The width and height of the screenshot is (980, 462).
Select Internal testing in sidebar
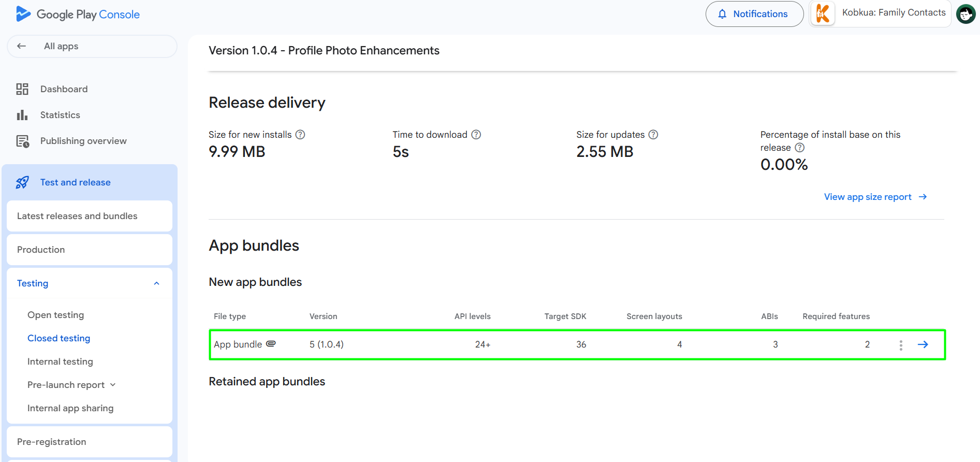(x=60, y=362)
